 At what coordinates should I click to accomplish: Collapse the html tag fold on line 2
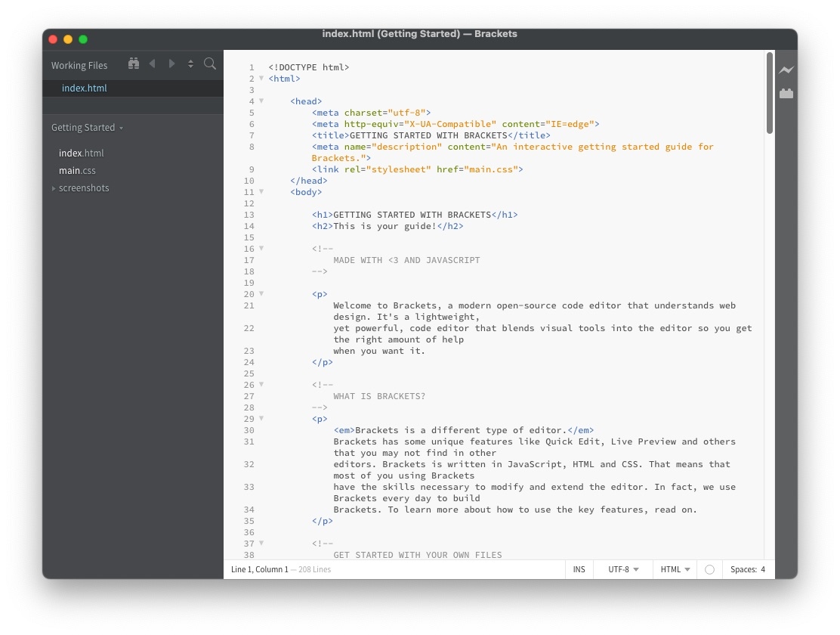point(261,79)
